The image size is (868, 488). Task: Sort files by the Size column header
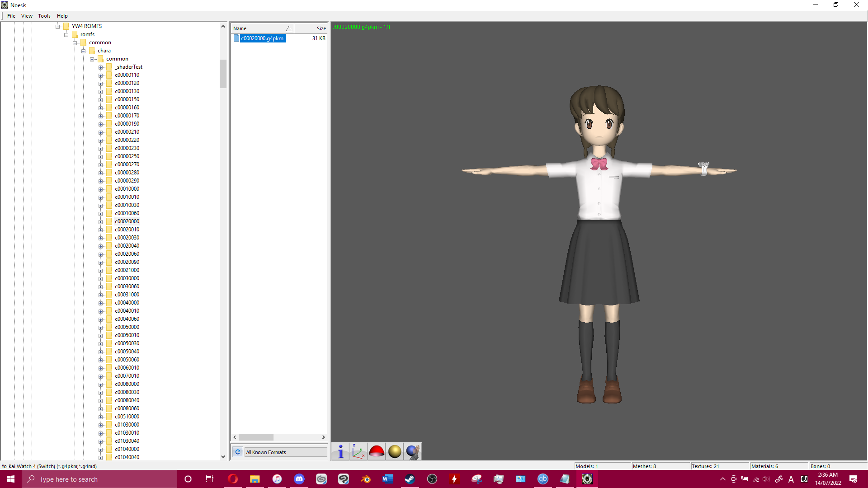pos(311,28)
